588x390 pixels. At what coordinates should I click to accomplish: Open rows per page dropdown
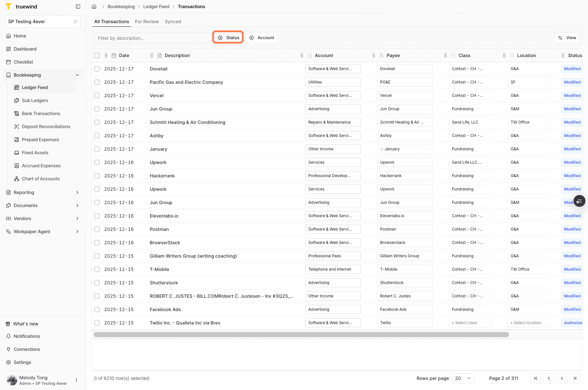pyautogui.click(x=463, y=378)
